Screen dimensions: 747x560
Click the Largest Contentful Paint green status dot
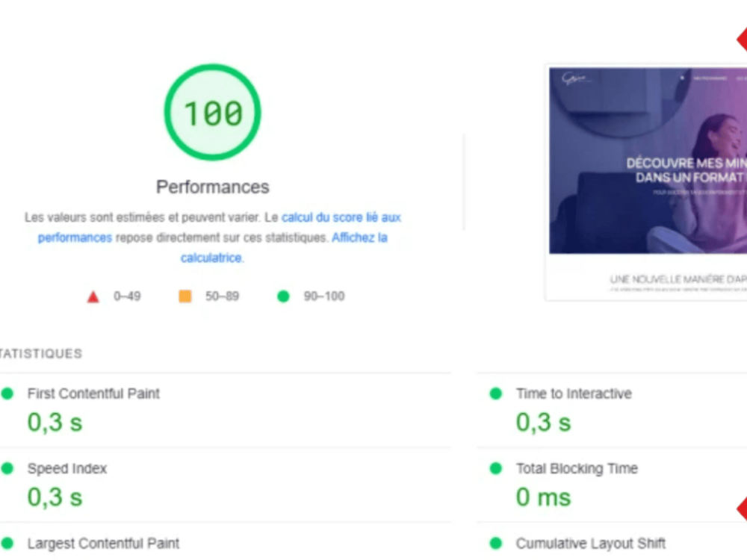pos(7,544)
